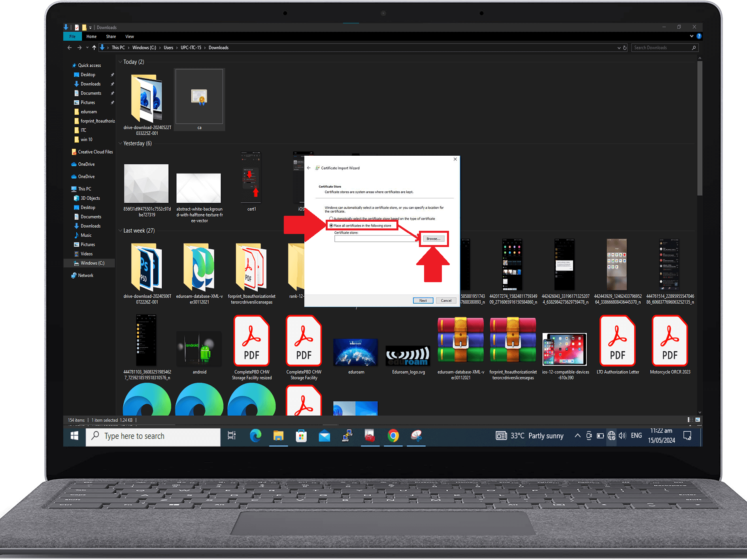Open Network in navigation pane

point(85,275)
